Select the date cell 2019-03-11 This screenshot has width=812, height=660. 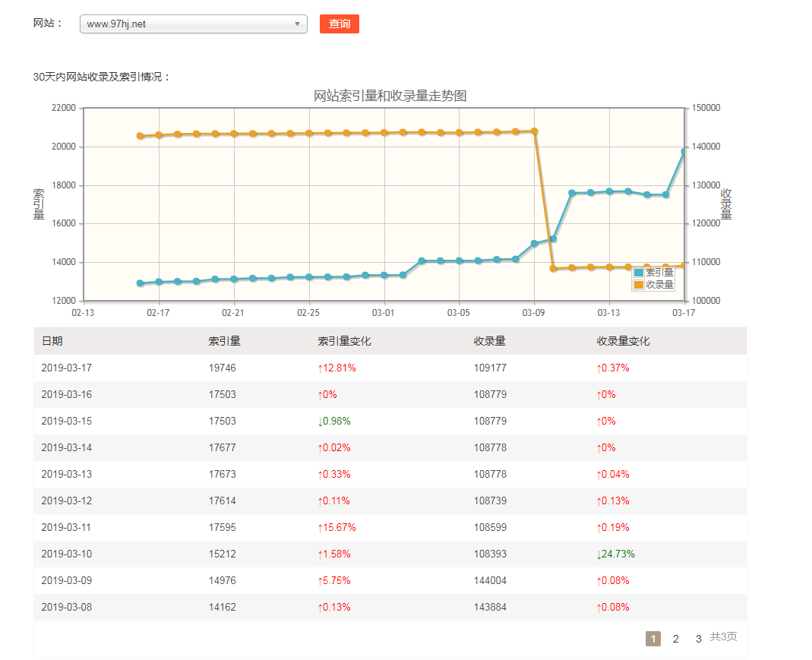point(66,528)
